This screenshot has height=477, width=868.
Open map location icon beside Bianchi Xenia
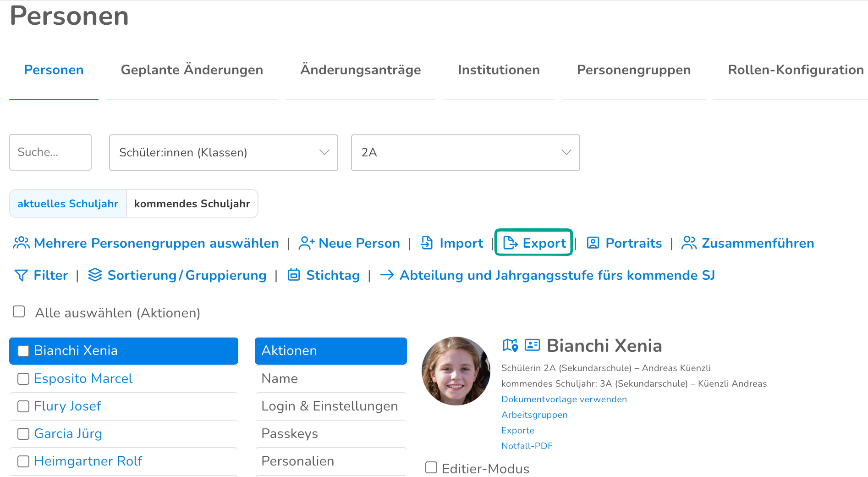pyautogui.click(x=510, y=345)
